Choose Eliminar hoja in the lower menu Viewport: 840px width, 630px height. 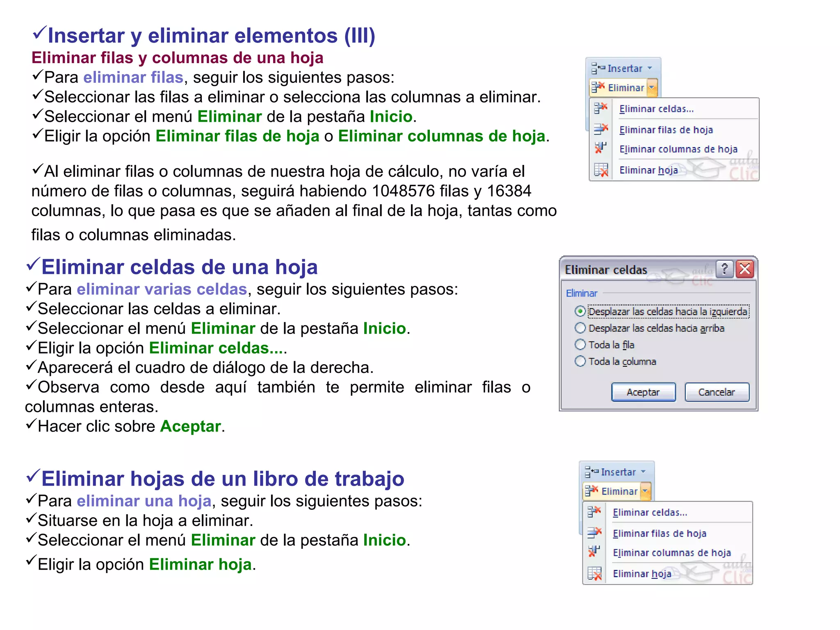(641, 573)
